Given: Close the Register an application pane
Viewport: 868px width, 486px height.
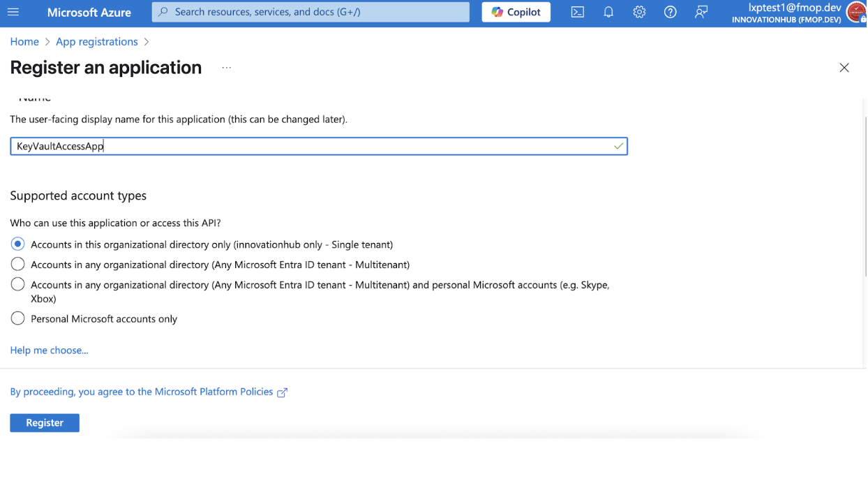Looking at the screenshot, I should coord(844,68).
